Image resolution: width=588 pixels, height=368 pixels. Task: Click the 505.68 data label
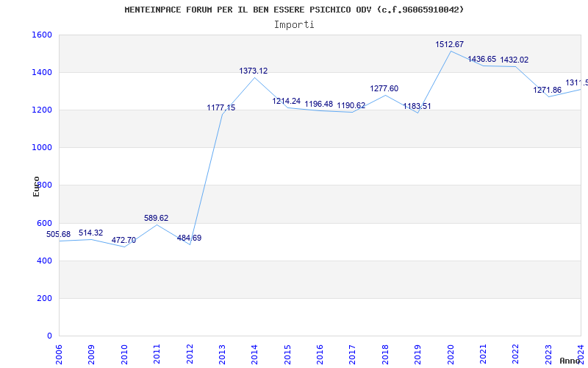click(58, 234)
